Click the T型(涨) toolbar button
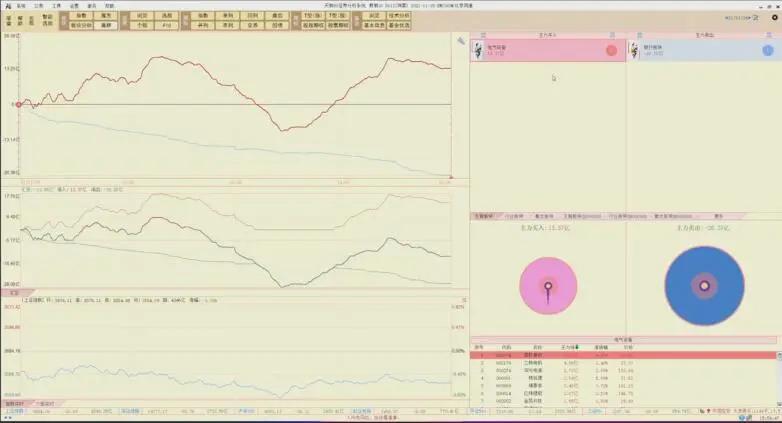This screenshot has height=423, width=782. click(x=313, y=16)
